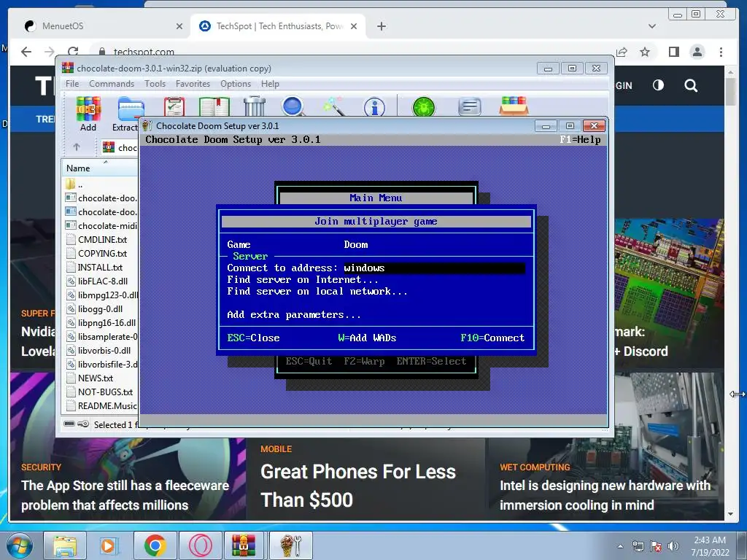This screenshot has width=747, height=560.
Task: Open Opera browser taskbar icon
Action: click(201, 545)
